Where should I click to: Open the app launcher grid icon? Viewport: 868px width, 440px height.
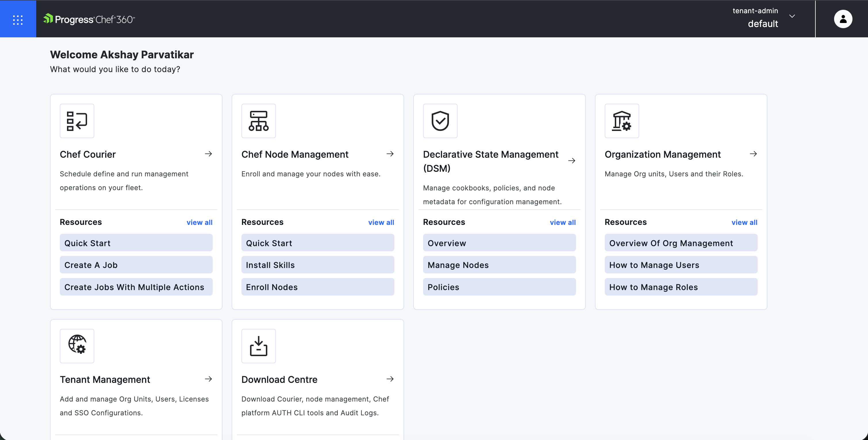click(x=18, y=20)
